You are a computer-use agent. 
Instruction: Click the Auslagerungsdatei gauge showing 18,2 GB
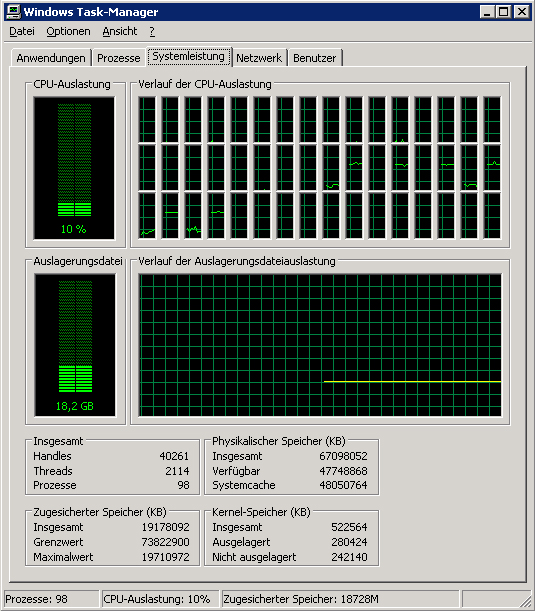[x=75, y=345]
